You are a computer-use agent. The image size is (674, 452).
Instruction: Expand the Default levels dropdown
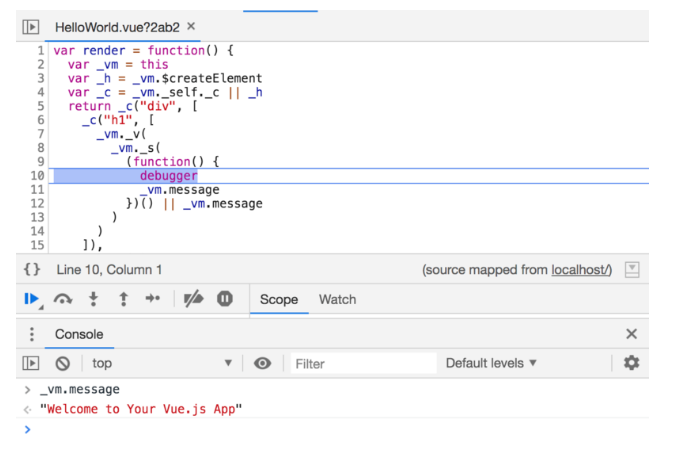pos(491,363)
